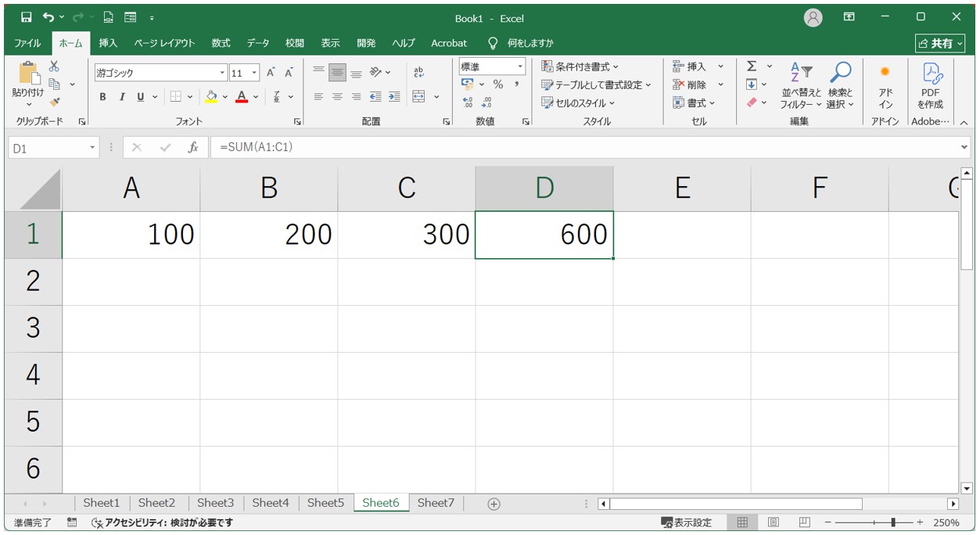Image resolution: width=980 pixels, height=535 pixels.
Task: Toggle Italic formatting
Action: click(x=121, y=97)
